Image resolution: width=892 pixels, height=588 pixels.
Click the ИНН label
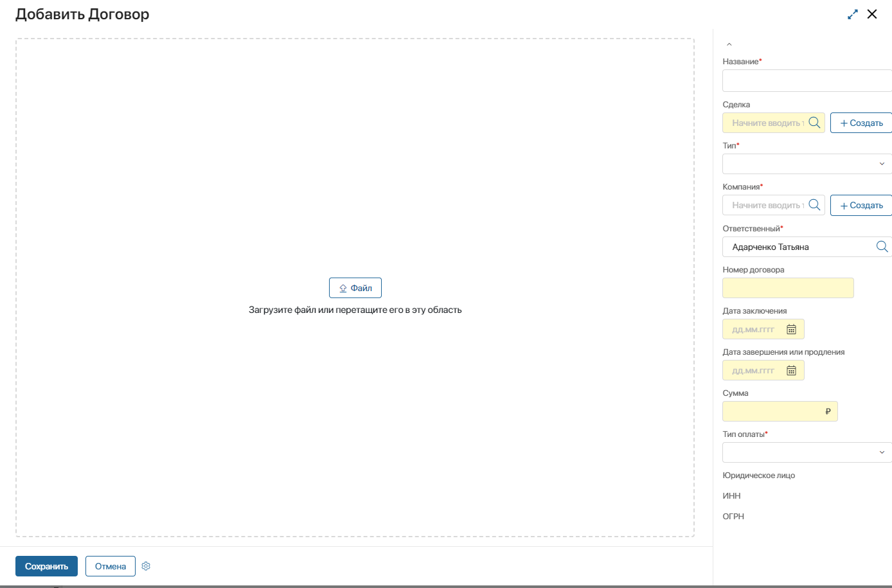731,496
